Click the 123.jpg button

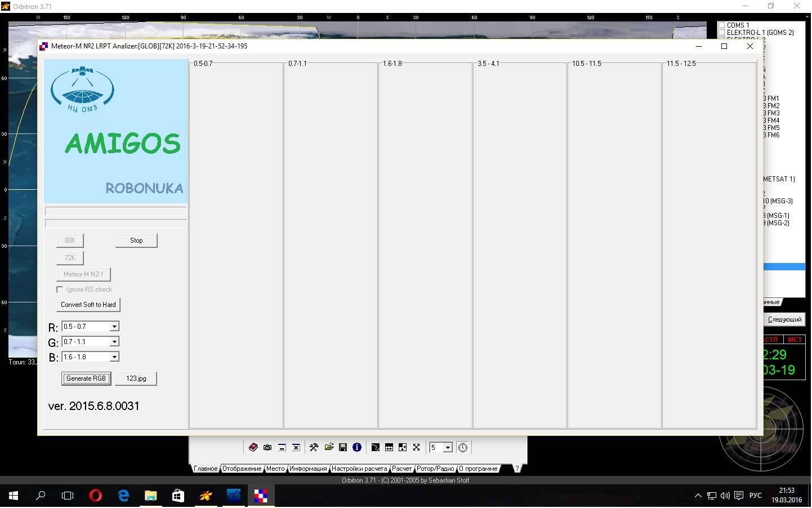click(x=136, y=379)
